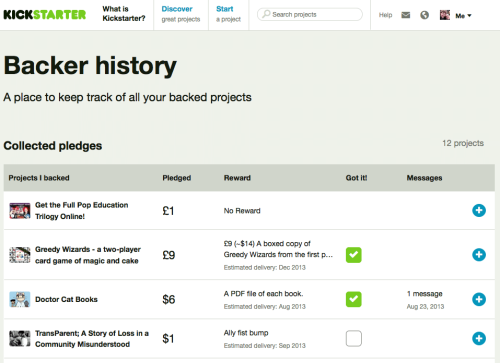Click the Ally fist bump reward
Viewport: 500px width, 363px height.
click(x=246, y=333)
